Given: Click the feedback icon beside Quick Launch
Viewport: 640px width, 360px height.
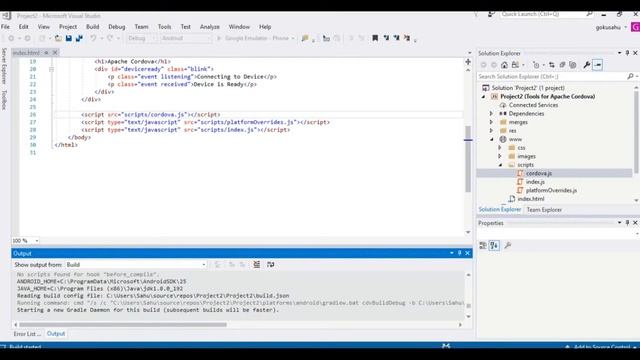Looking at the screenshot, I should 491,14.
